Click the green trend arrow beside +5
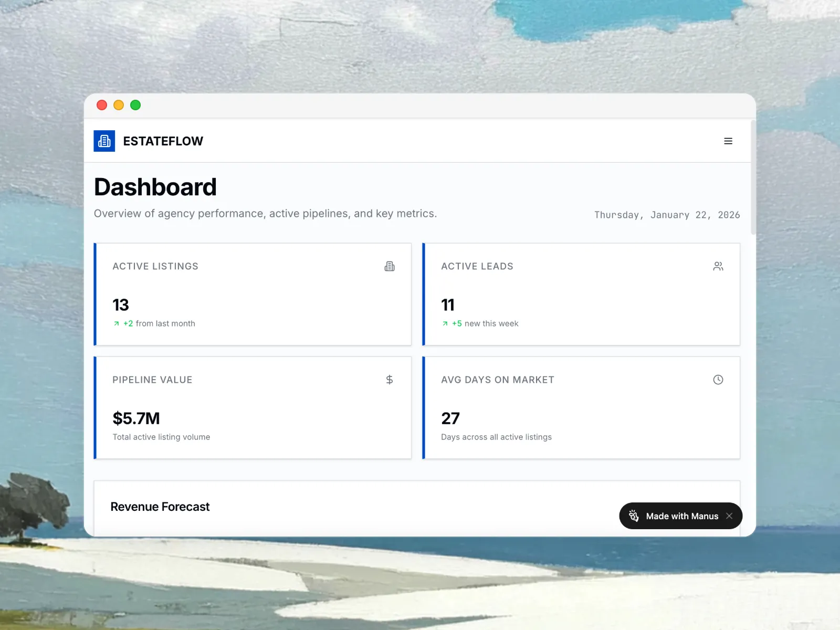This screenshot has width=840, height=630. [445, 323]
